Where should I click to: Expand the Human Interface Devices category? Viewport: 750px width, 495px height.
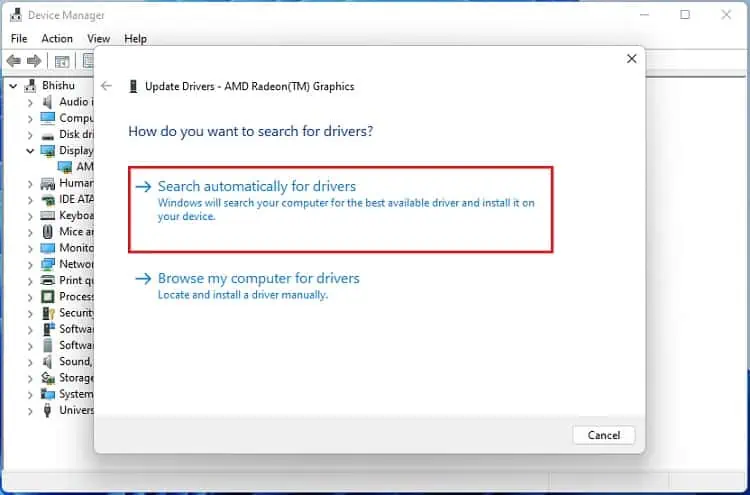(x=30, y=184)
